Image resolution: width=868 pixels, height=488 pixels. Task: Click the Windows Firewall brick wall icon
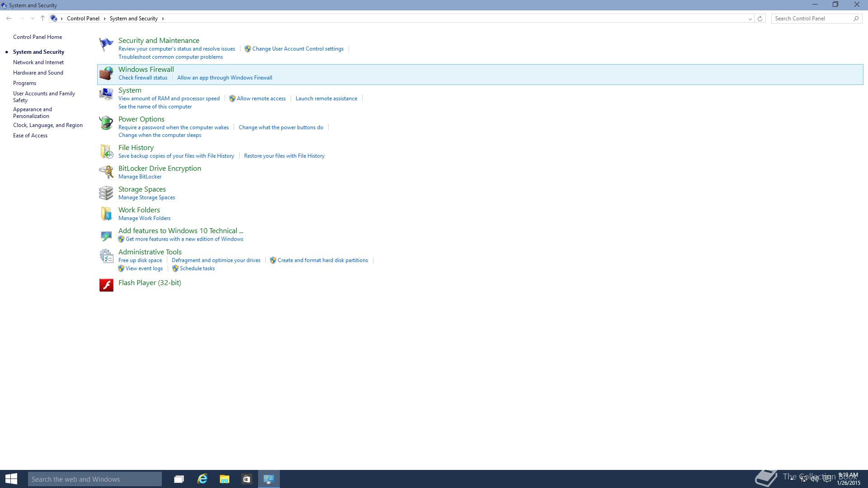click(x=106, y=73)
